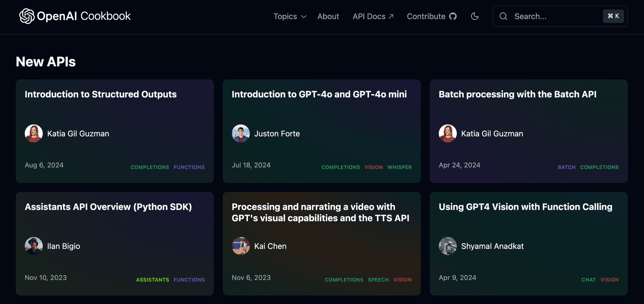The image size is (644, 304).
Task: Click author name Juston Forte
Action: pos(277,134)
